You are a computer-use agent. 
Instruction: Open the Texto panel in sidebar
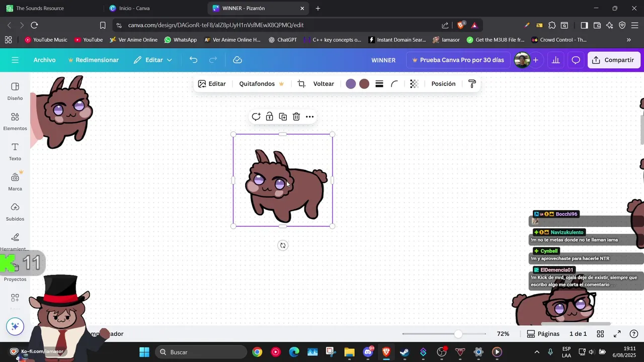15,152
